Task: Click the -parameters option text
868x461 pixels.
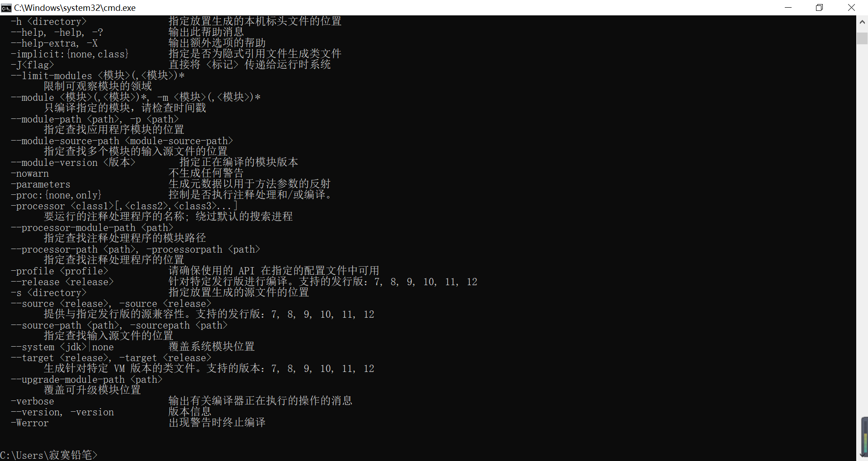Action: (x=41, y=184)
